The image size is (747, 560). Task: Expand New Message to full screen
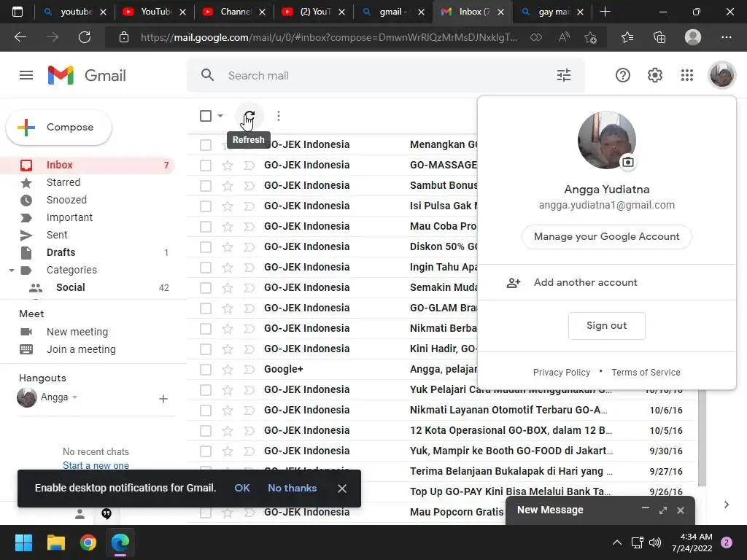coord(662,510)
